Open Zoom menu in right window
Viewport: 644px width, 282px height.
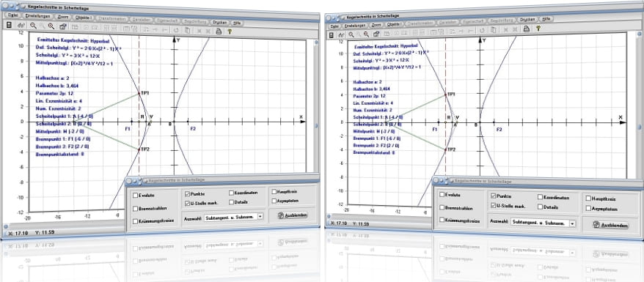[x=376, y=25]
